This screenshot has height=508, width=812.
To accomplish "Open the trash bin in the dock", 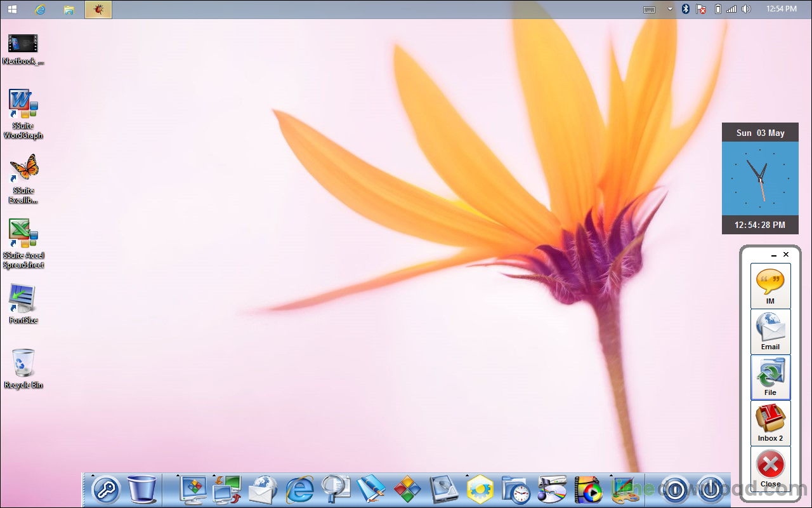I will pos(141,490).
